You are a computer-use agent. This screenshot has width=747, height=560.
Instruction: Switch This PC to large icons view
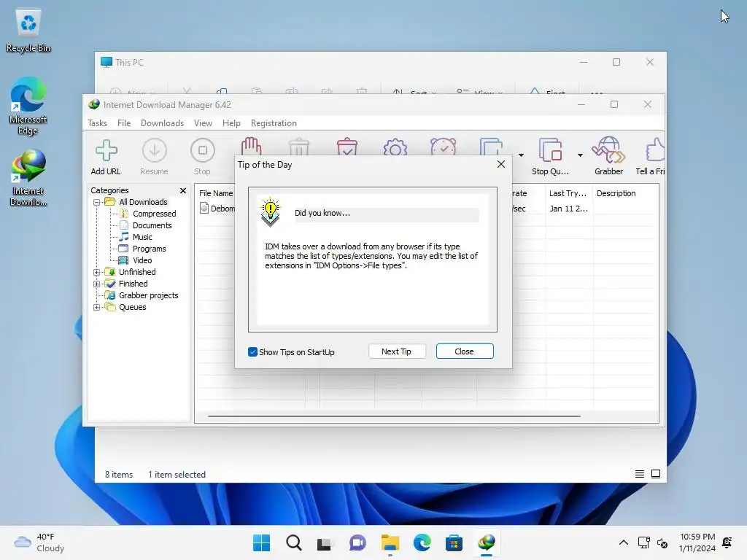click(656, 474)
